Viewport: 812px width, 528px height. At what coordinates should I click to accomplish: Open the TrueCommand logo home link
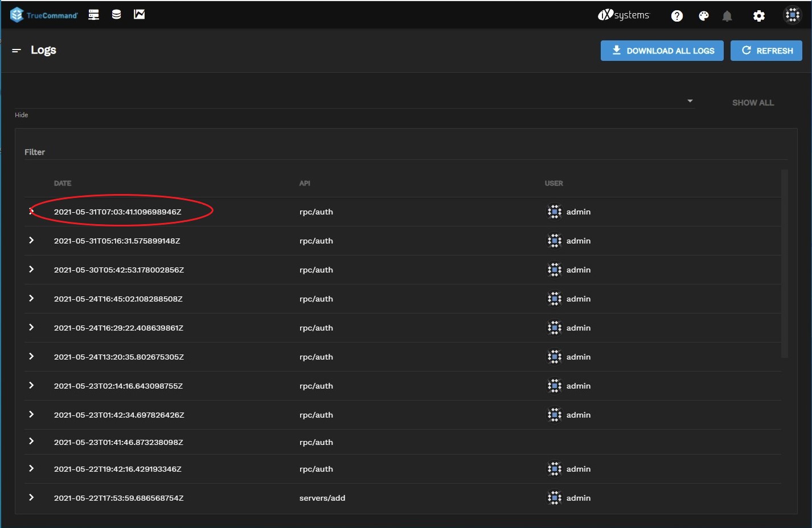pos(44,15)
